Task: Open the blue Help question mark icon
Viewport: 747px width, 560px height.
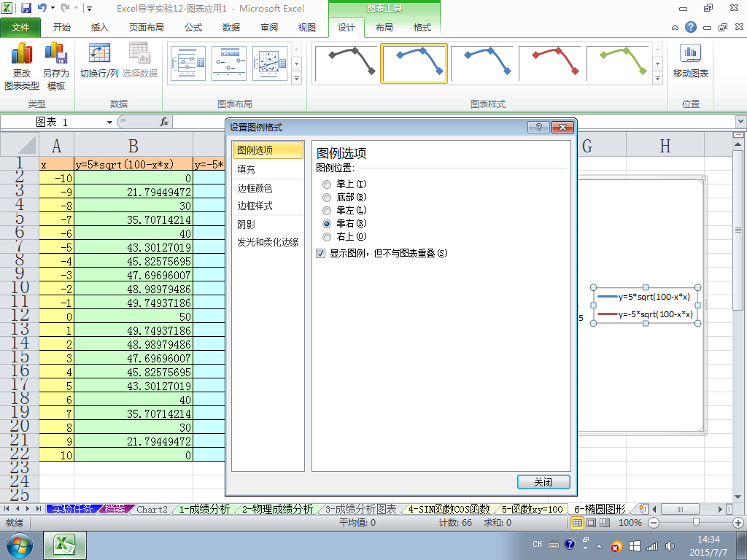Action: 690,27
